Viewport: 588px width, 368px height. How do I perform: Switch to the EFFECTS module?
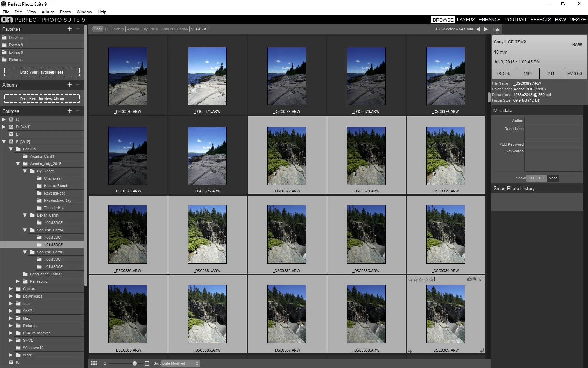[x=541, y=20]
